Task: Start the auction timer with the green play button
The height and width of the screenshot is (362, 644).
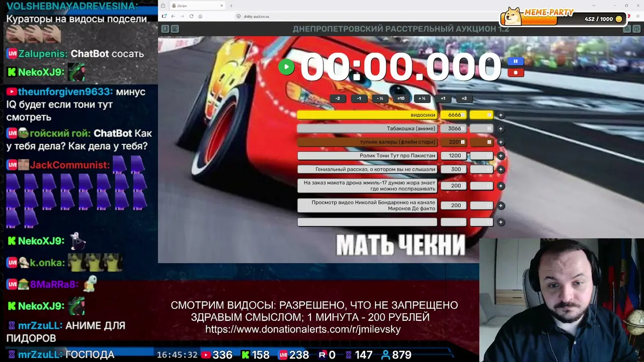Action: pos(286,67)
